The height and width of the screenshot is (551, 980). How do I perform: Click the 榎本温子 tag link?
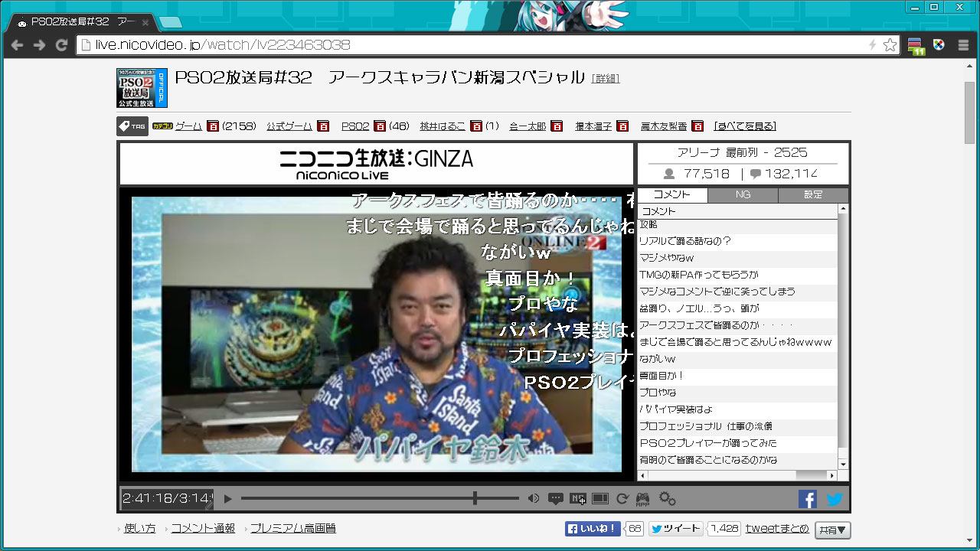[x=593, y=126]
